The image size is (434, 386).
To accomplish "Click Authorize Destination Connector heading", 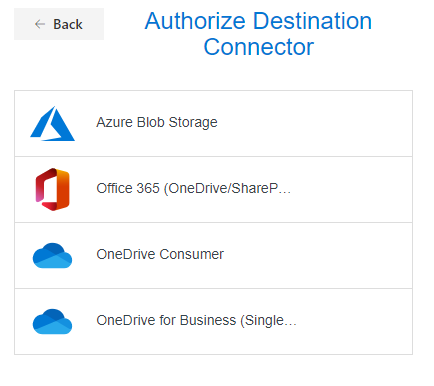I will [x=258, y=34].
